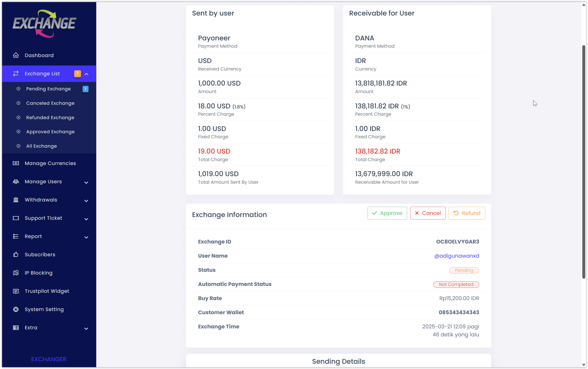Click the Subscribers thumbs-up icon
Viewport: 588px width, 369px height.
(x=16, y=254)
